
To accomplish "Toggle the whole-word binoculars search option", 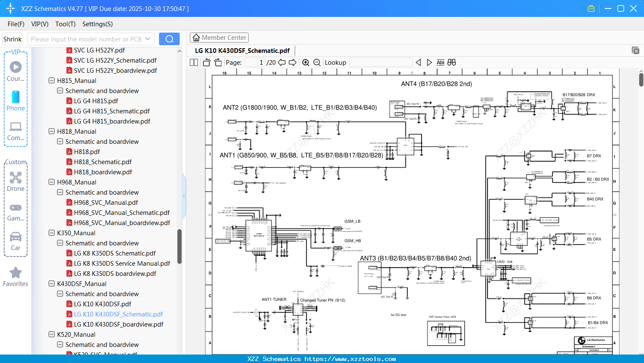I will 451,62.
